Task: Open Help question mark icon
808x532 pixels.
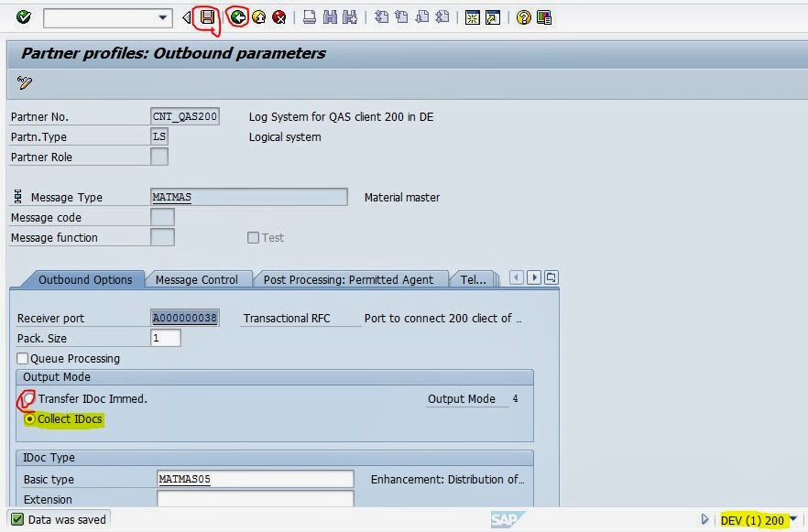Action: (x=524, y=17)
